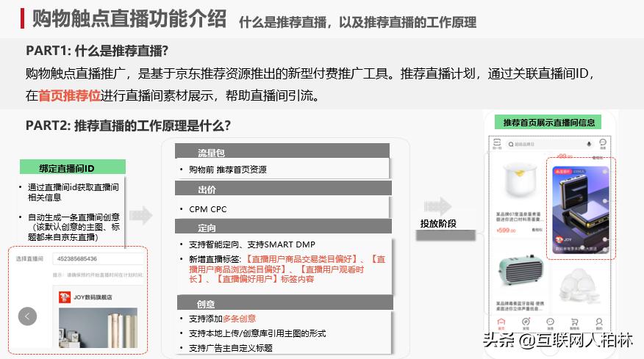
Task: Click '支持智能定向、支持SMART DMP' bullet
Action: [251, 244]
